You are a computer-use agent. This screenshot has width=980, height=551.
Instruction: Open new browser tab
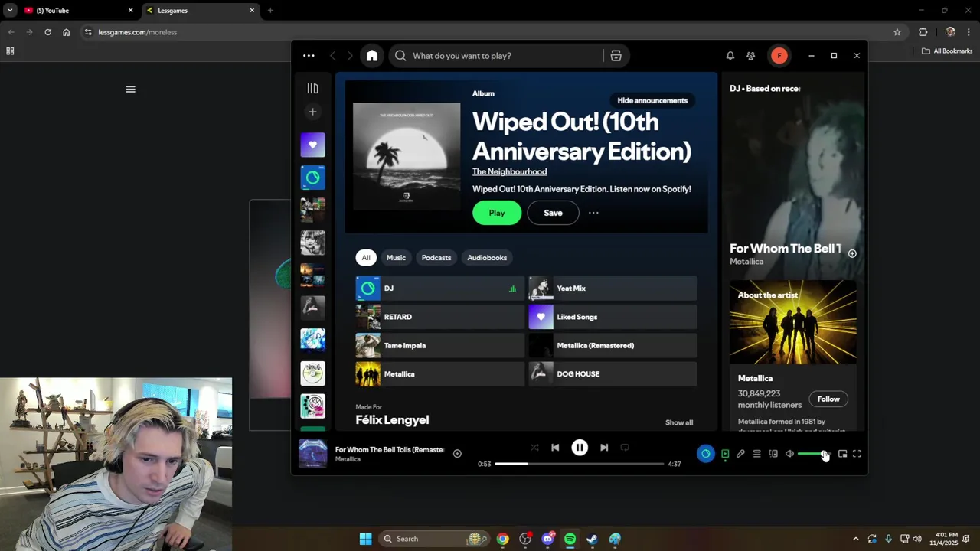[x=270, y=11]
